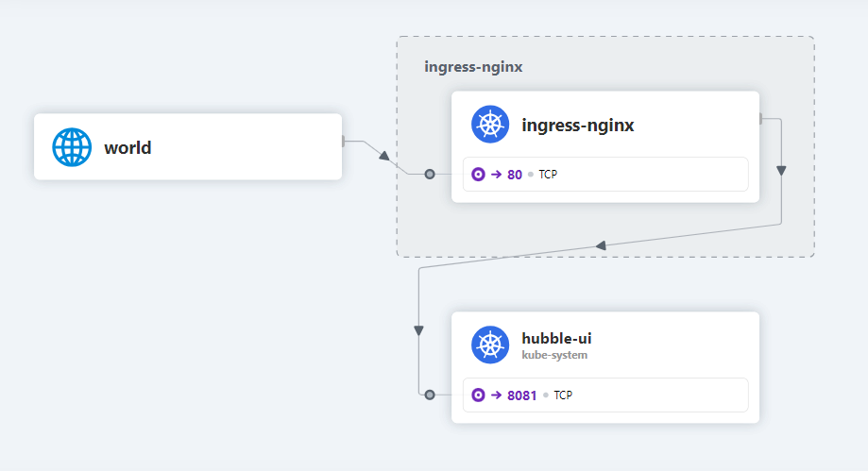The width and height of the screenshot is (868, 471).
Task: Click the left-pointing arrowhead on the diagonal flow line
Action: coord(601,245)
